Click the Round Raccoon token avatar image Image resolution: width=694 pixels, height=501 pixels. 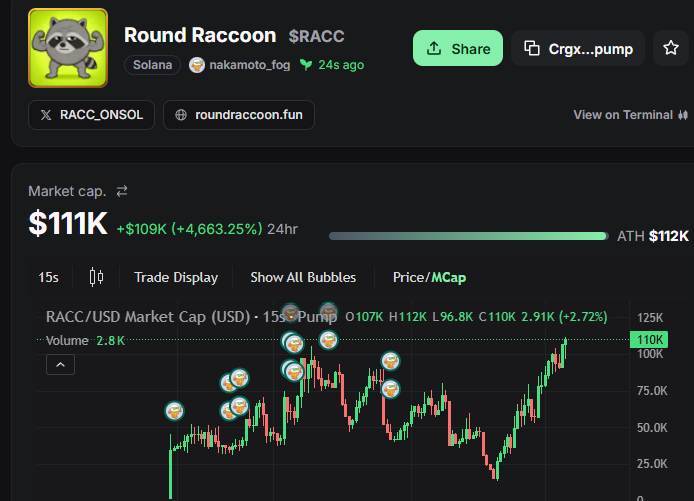tap(68, 48)
